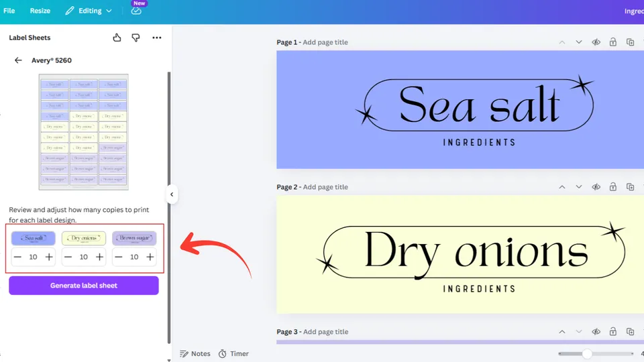Select the Sea salt text on Page 1
This screenshot has width=644, height=362.
click(479, 105)
